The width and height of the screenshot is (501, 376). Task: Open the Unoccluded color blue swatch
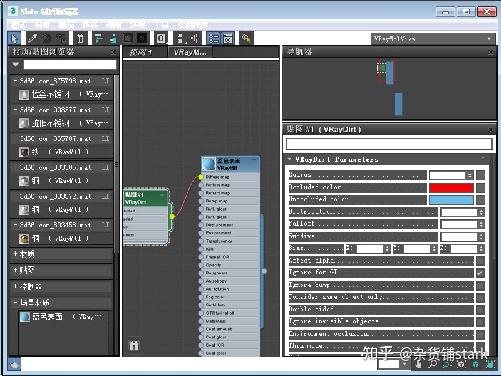click(451, 200)
